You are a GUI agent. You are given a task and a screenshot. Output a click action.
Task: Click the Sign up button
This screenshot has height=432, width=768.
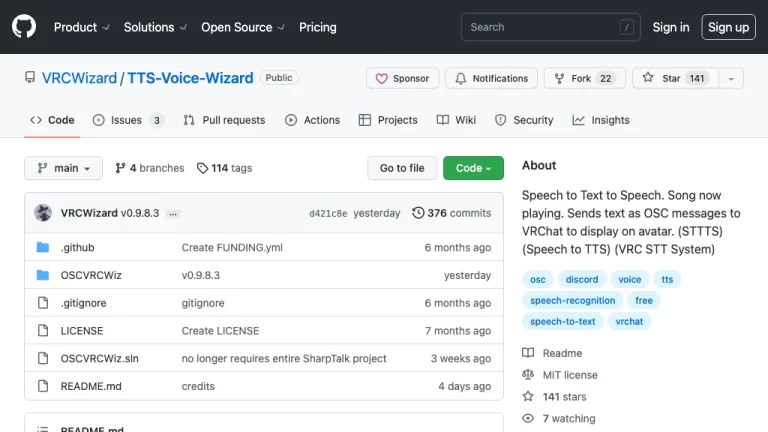[x=728, y=27]
